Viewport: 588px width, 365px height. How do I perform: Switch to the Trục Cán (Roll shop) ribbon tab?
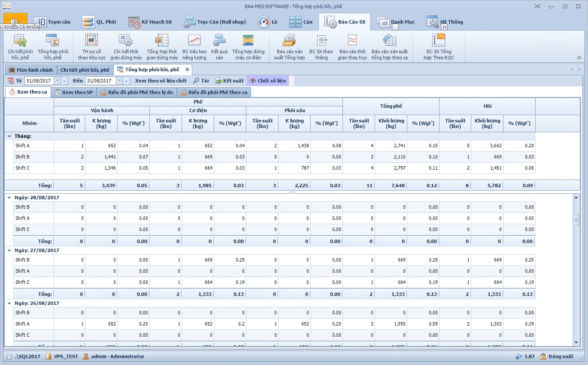point(215,22)
